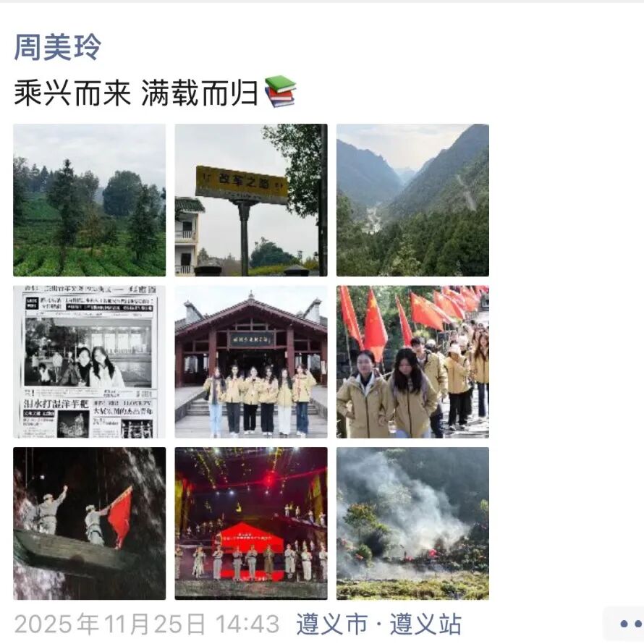Open the tea plantation trees photo
Viewport: 644px width, 644px height.
coord(90,200)
